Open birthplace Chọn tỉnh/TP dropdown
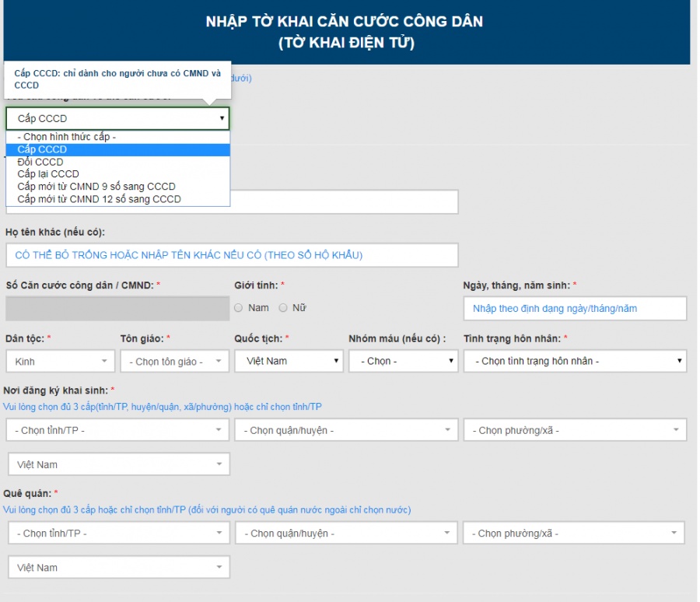 click(118, 429)
